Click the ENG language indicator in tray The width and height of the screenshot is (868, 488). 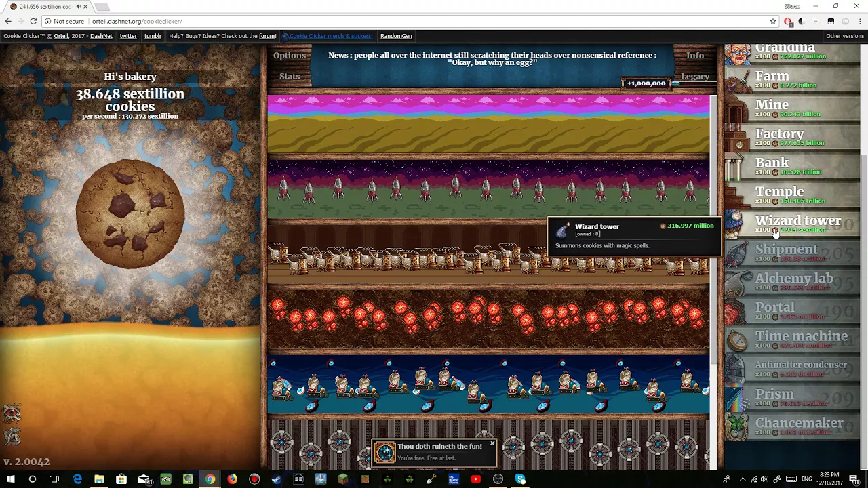[x=807, y=479]
